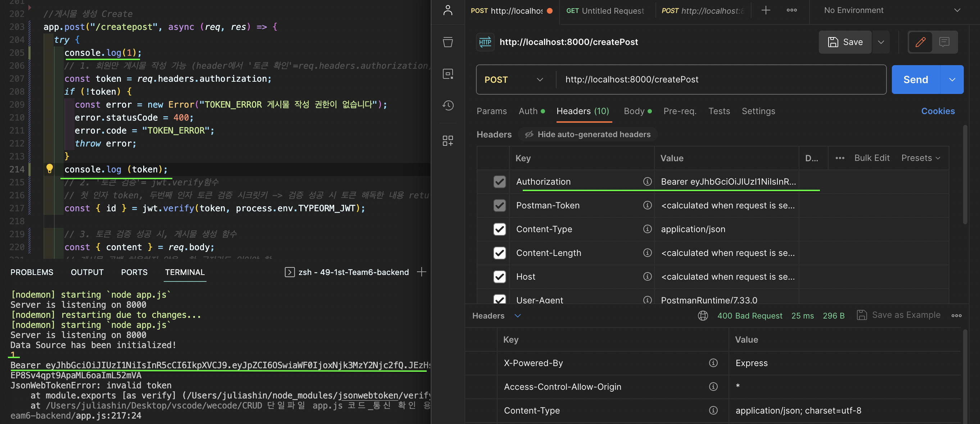The width and height of the screenshot is (980, 424).
Task: Click the pencil edit icon next to Save
Action: click(920, 42)
